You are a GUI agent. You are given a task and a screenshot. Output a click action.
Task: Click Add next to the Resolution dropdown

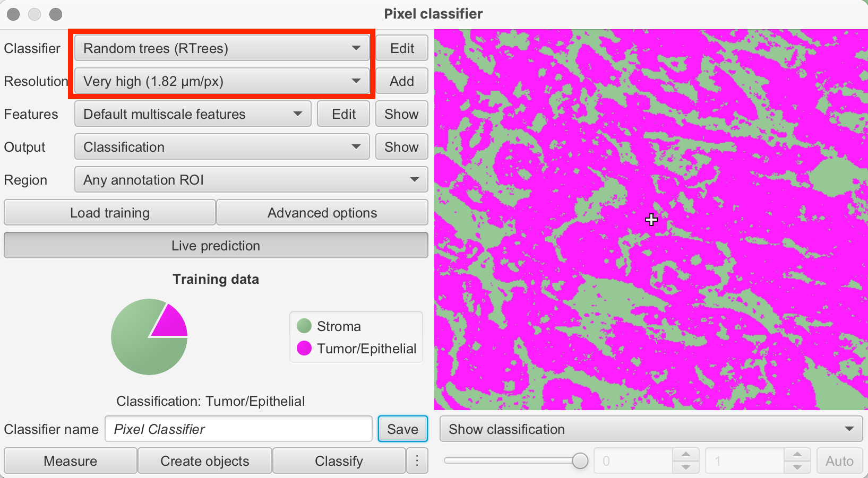coord(402,81)
